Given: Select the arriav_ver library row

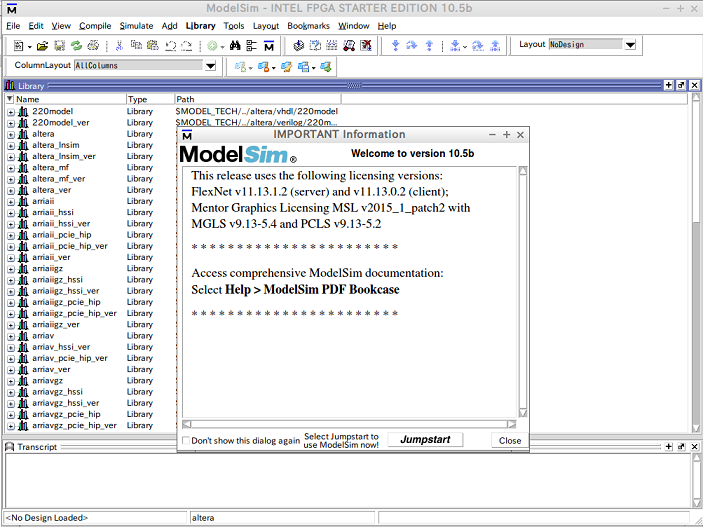Looking at the screenshot, I should coord(90,370).
